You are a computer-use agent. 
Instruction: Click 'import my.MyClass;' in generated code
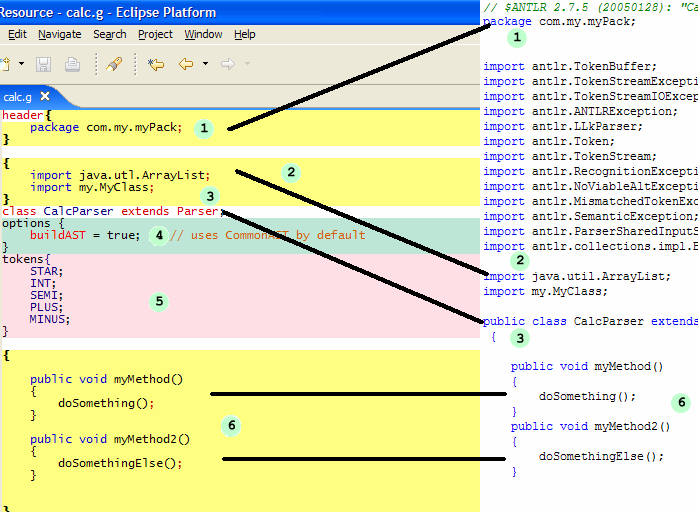pyautogui.click(x=546, y=292)
